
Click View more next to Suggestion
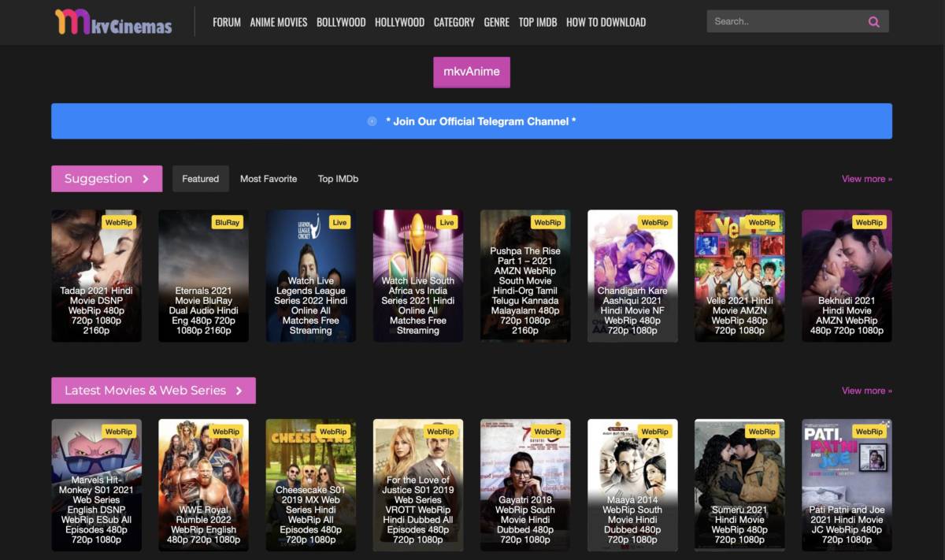[x=867, y=179]
